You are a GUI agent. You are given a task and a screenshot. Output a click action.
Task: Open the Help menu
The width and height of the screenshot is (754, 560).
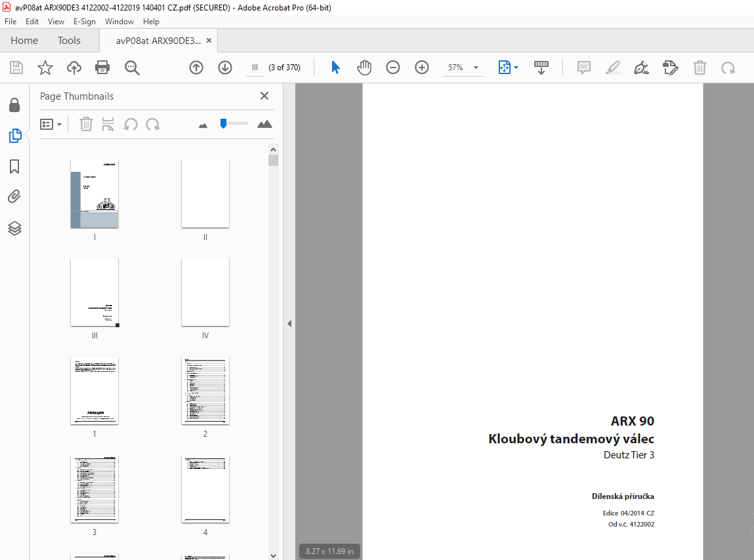click(x=151, y=22)
